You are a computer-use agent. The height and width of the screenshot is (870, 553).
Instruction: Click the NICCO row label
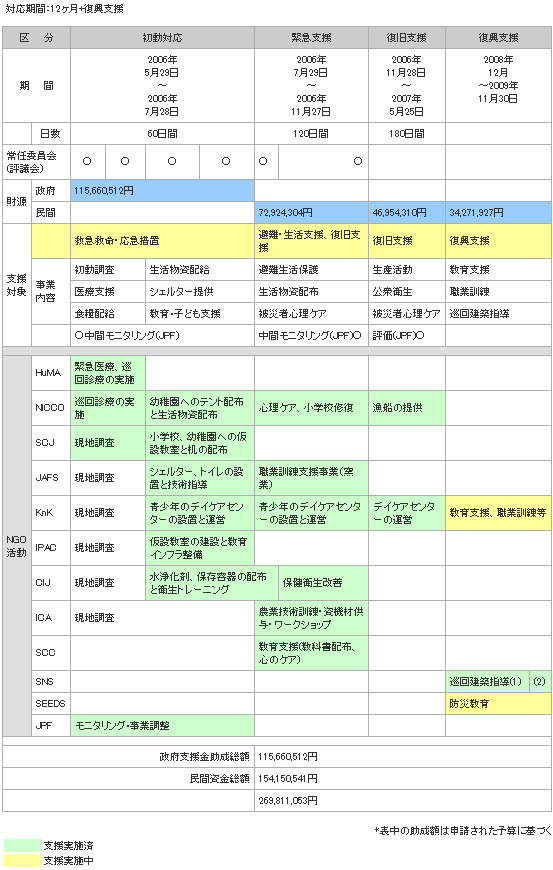(50, 408)
